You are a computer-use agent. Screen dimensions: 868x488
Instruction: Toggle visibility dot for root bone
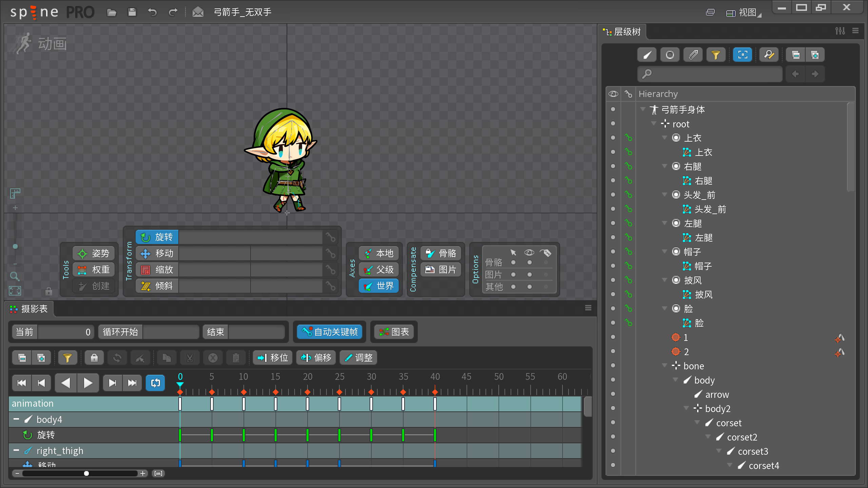point(613,124)
